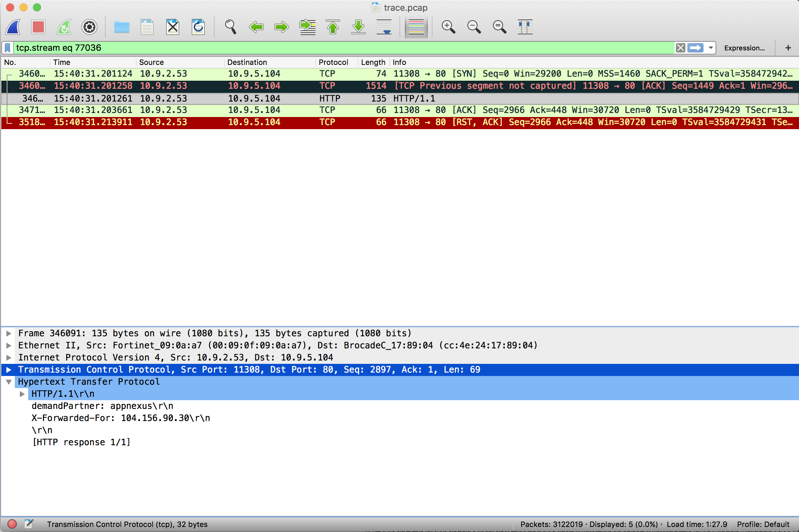799x532 pixels.
Task: Click the Info column header
Action: [x=399, y=63]
